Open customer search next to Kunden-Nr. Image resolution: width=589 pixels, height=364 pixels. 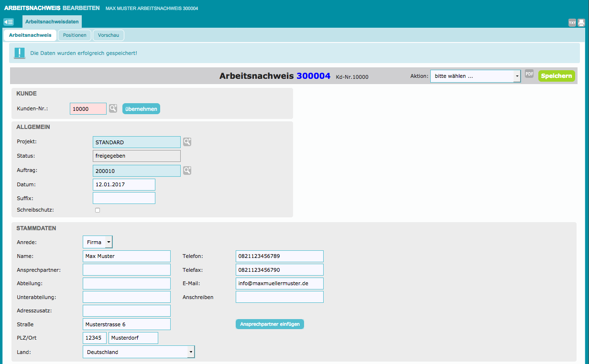[113, 108]
